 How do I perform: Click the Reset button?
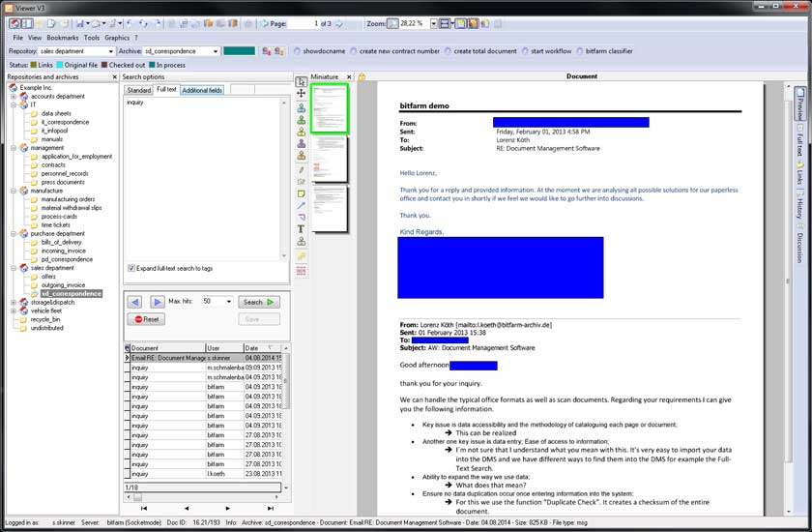[x=146, y=319]
